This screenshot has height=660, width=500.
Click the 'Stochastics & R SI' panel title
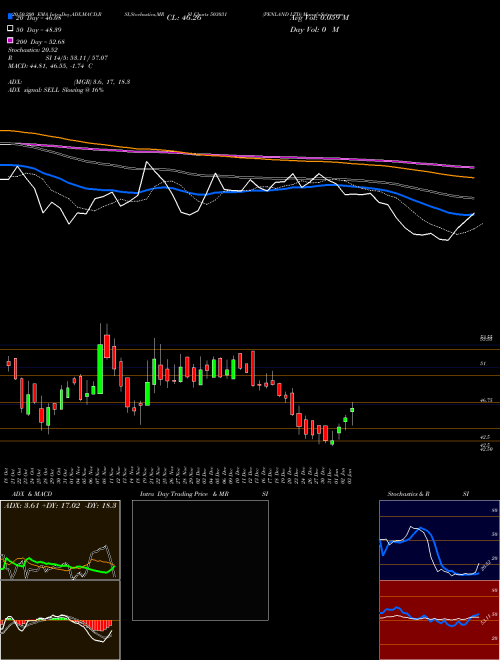pyautogui.click(x=428, y=494)
